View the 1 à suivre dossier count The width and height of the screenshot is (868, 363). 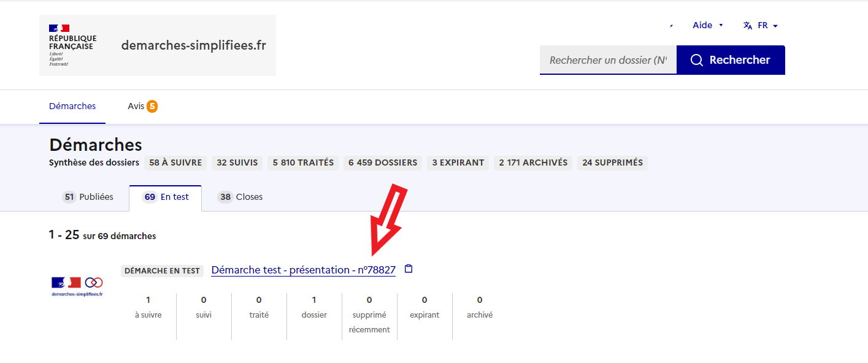148,307
